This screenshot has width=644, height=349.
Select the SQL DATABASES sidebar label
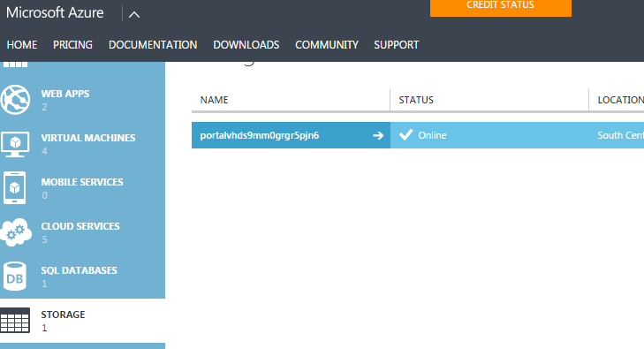(x=80, y=270)
